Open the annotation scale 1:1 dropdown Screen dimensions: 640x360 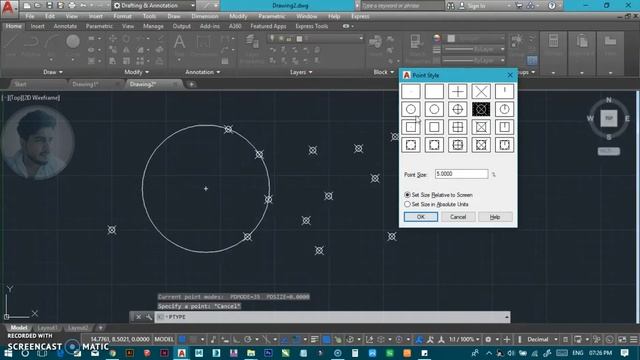pos(464,340)
